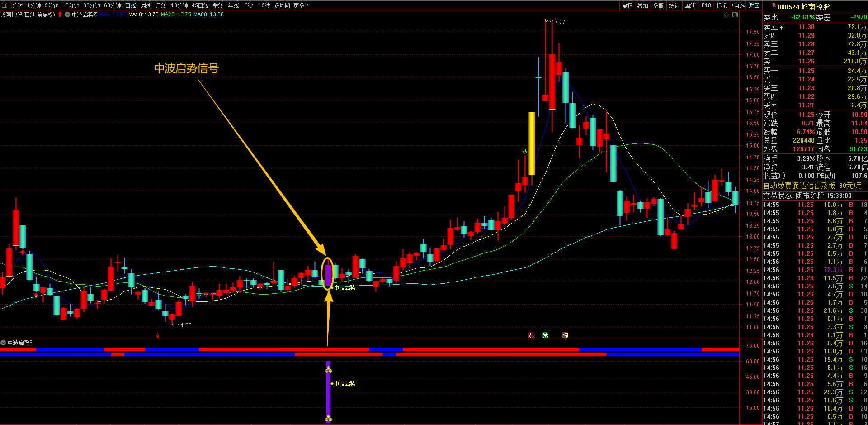Click the ★中波启势 label in lower indicator pane

click(343, 383)
